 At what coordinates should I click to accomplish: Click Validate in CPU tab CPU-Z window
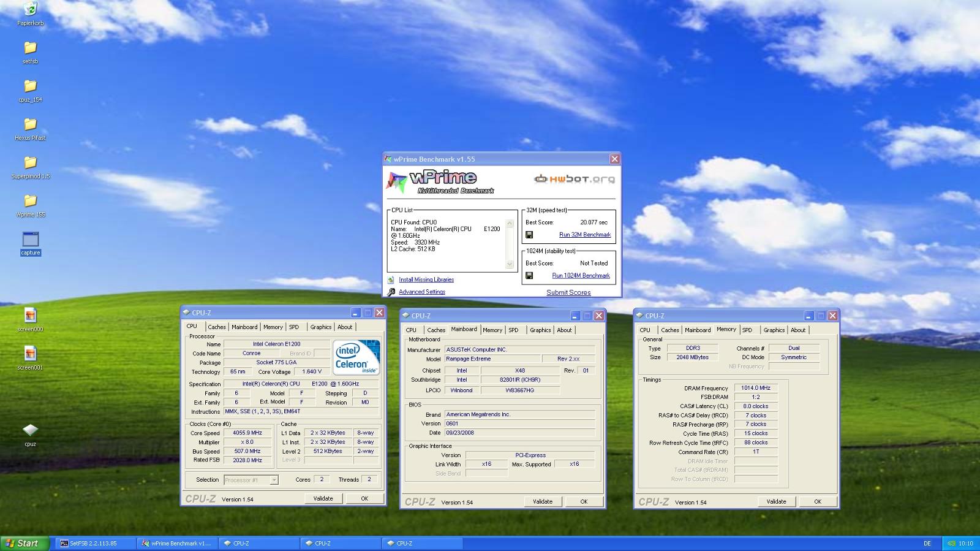323,499
